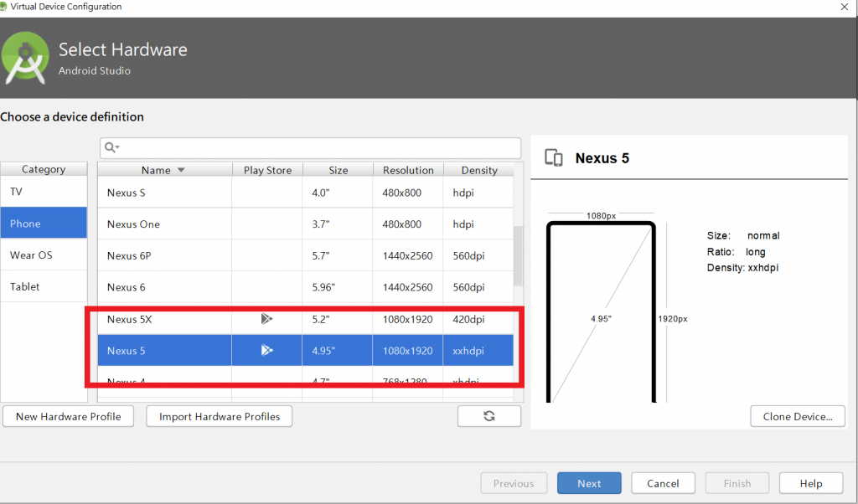
Task: Click the search magnifier icon
Action: [x=111, y=147]
